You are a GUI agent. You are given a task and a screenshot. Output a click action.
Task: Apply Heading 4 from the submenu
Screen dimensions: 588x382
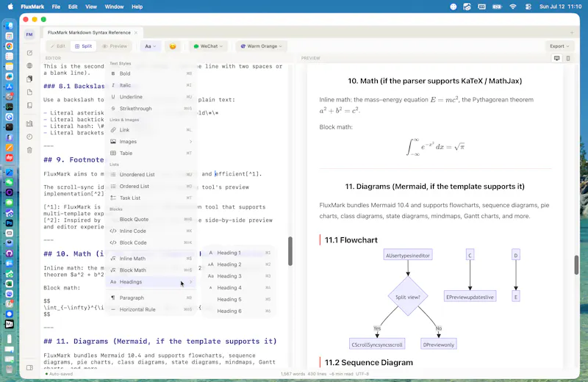click(240, 287)
